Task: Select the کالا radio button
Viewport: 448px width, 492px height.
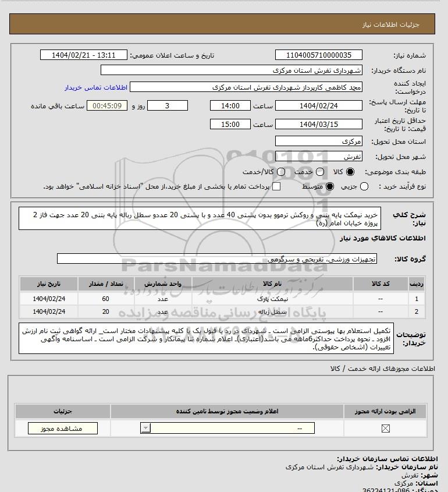Action: [x=350, y=172]
